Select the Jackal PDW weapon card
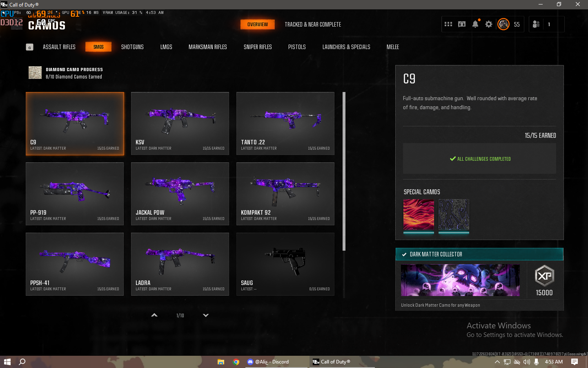The height and width of the screenshot is (368, 588). (x=180, y=194)
